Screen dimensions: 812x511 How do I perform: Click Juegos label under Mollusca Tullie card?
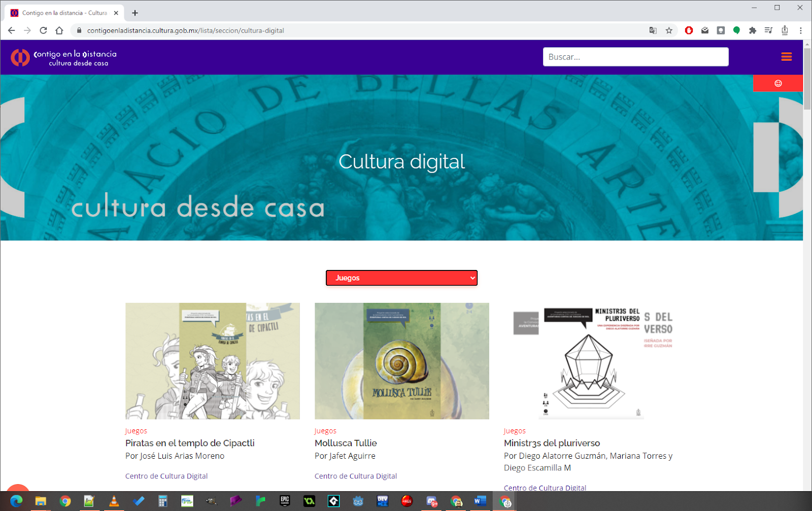pos(325,431)
